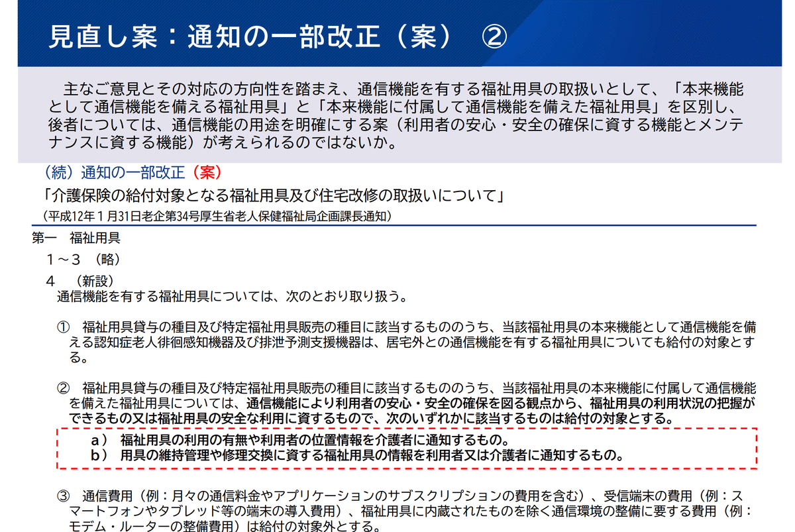
Task: Click the quoted title '介護保険の給付対象となる福祉用具及び住宅改修の取扱いについて'
Action: (273, 195)
